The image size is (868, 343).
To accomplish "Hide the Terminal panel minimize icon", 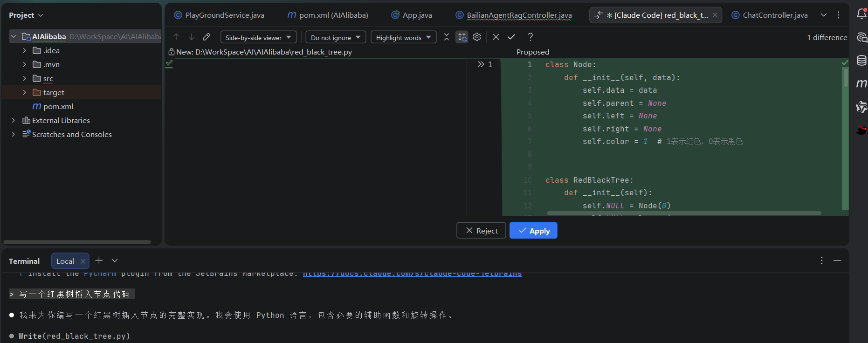I will (x=837, y=261).
